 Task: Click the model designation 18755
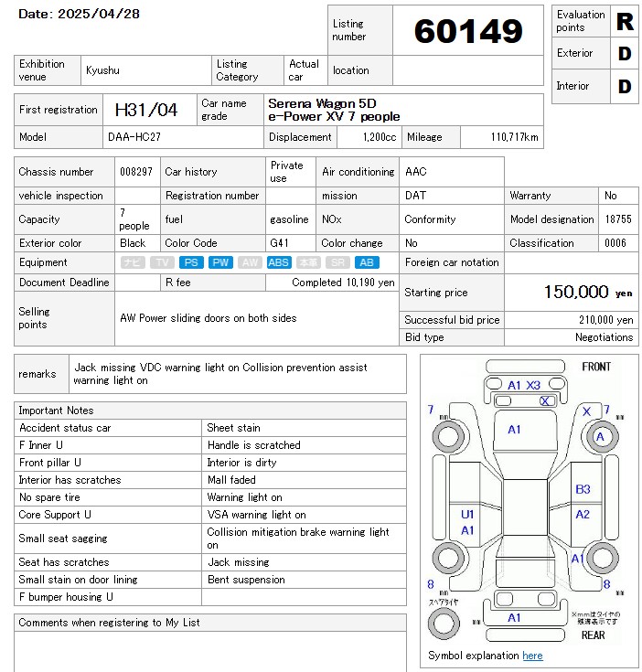click(x=618, y=219)
